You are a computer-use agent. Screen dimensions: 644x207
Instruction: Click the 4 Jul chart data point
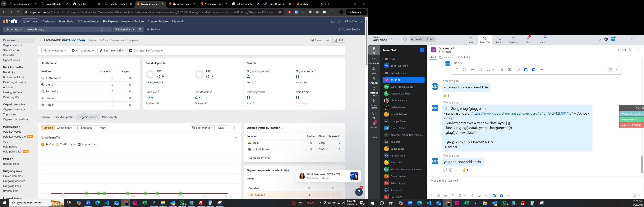87,193
